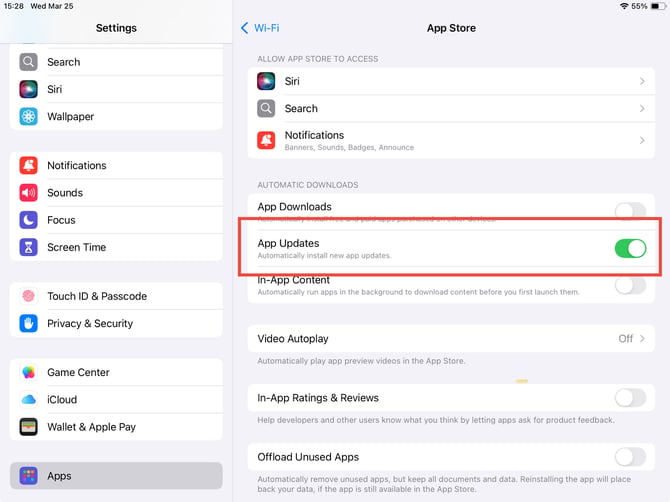Open Game Center settings
The height and width of the screenshot is (502, 670).
[116, 372]
